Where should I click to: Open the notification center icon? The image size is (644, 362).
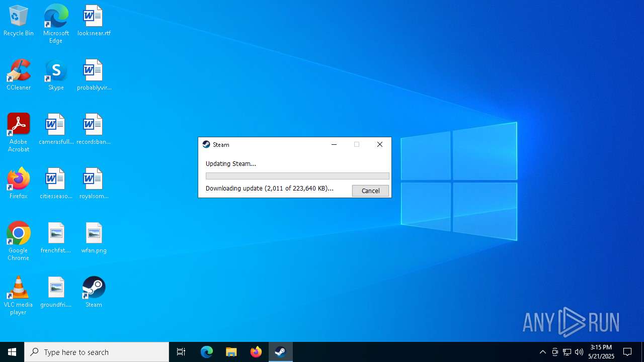pyautogui.click(x=627, y=352)
